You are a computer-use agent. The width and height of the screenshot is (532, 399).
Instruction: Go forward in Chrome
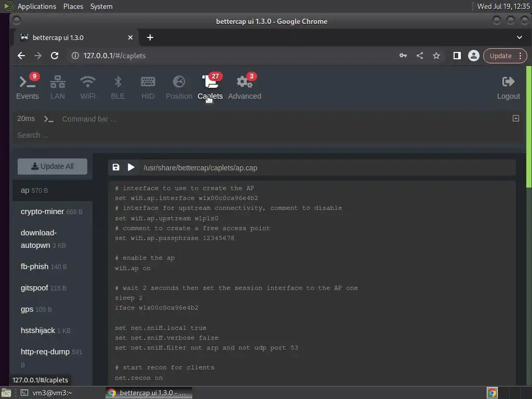point(37,56)
